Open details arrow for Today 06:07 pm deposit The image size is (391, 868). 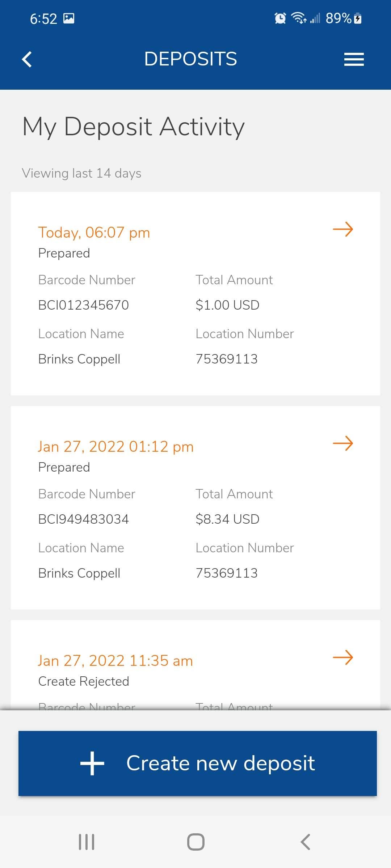tap(343, 229)
